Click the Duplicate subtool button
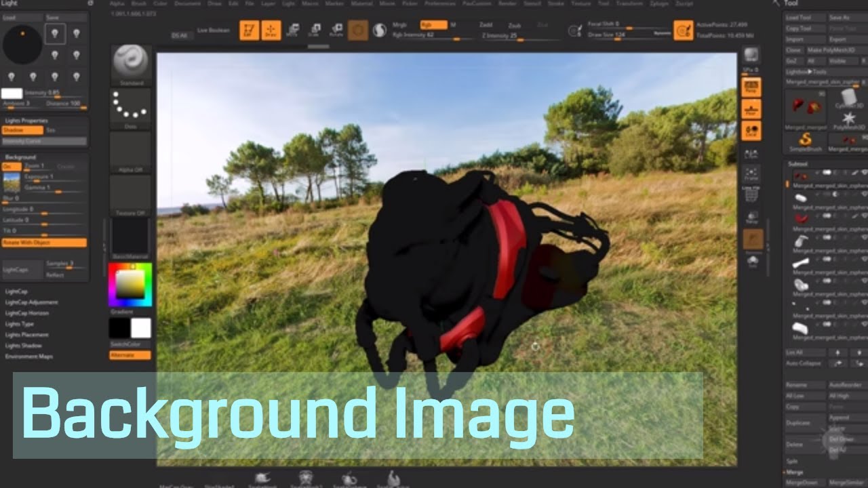This screenshot has height=488, width=868. [x=805, y=423]
